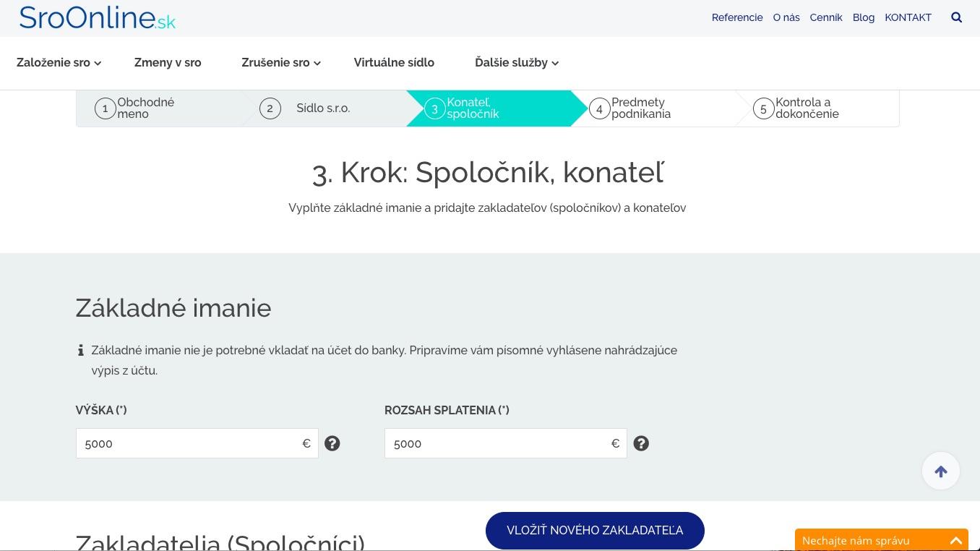Image resolution: width=980 pixels, height=551 pixels.
Task: Open help for Výška field
Action: pyautogui.click(x=332, y=443)
